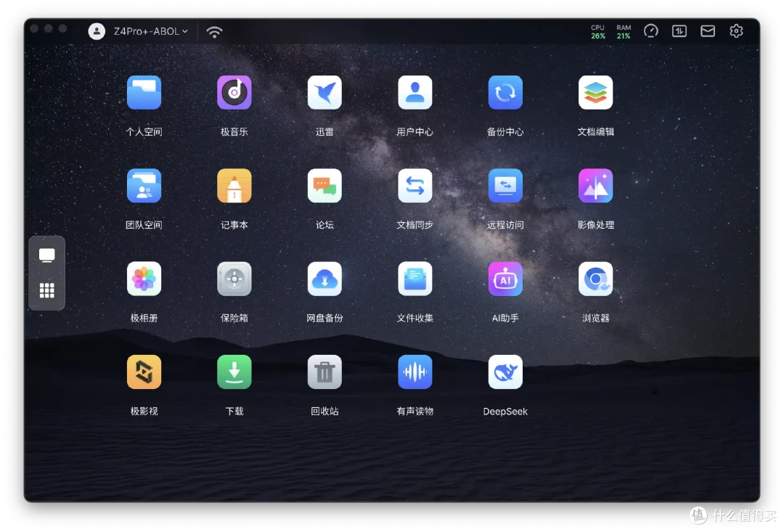Open the DeepSeek app
The width and height of the screenshot is (784, 532).
click(x=505, y=372)
